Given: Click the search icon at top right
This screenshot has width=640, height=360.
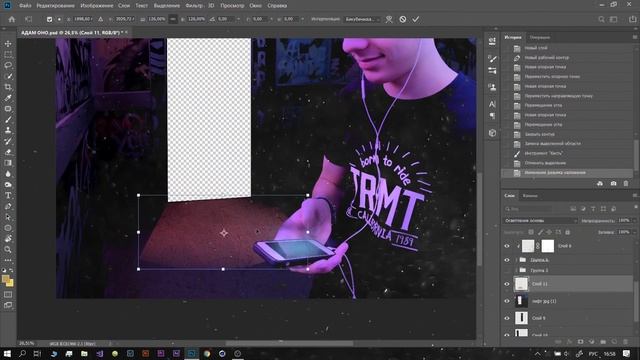Looking at the screenshot, I should (x=601, y=19).
